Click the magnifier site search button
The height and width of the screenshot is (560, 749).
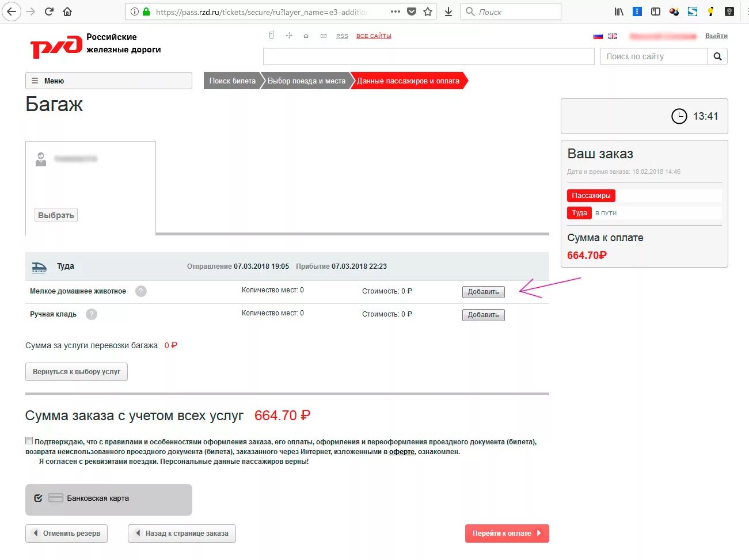click(717, 56)
